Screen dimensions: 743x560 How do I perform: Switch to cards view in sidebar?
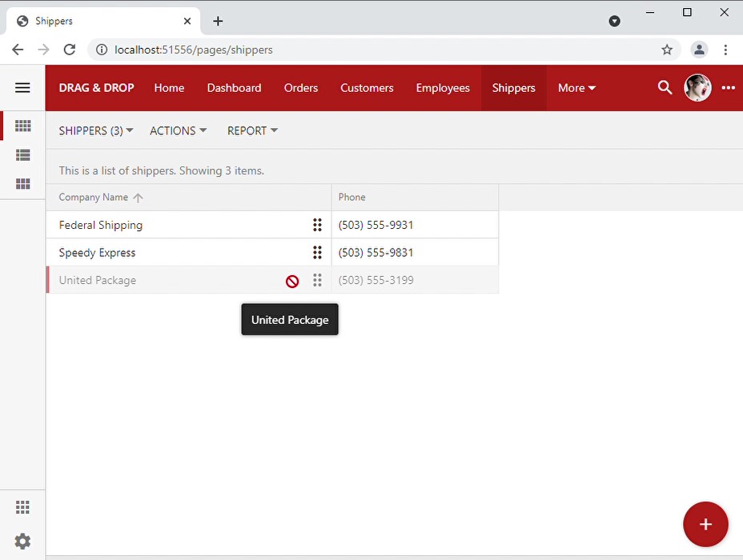click(22, 184)
